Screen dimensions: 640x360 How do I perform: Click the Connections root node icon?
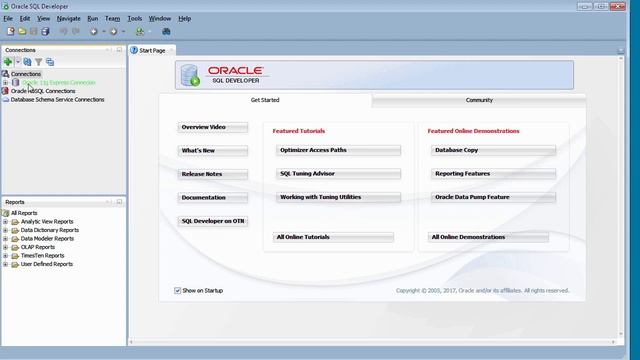point(5,74)
